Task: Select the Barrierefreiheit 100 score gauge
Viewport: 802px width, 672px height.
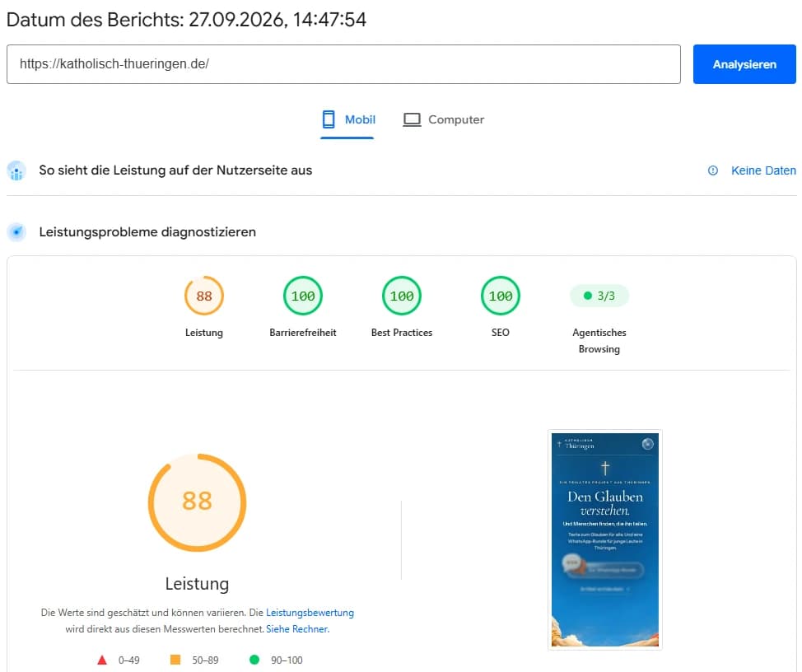Action: (303, 296)
